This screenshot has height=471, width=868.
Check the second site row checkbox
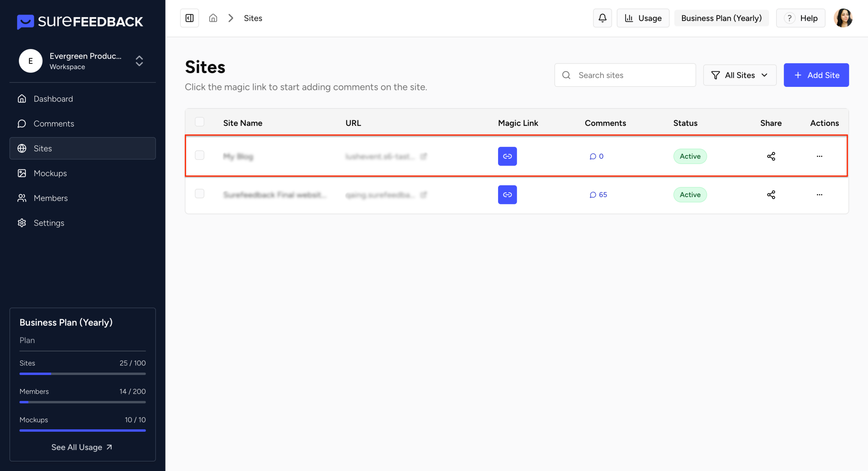[199, 193]
